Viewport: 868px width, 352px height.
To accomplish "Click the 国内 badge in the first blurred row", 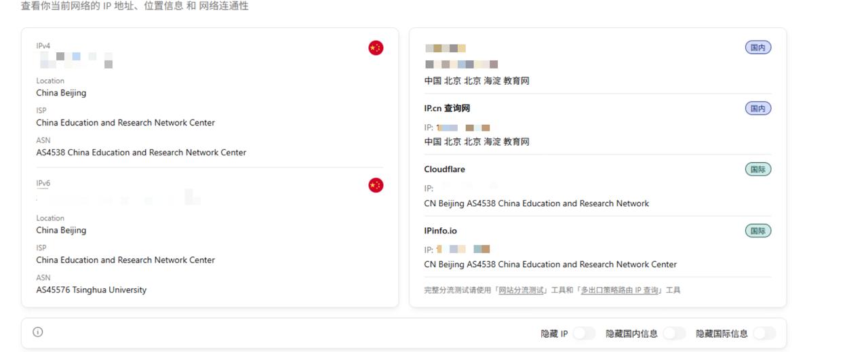I will 758,47.
